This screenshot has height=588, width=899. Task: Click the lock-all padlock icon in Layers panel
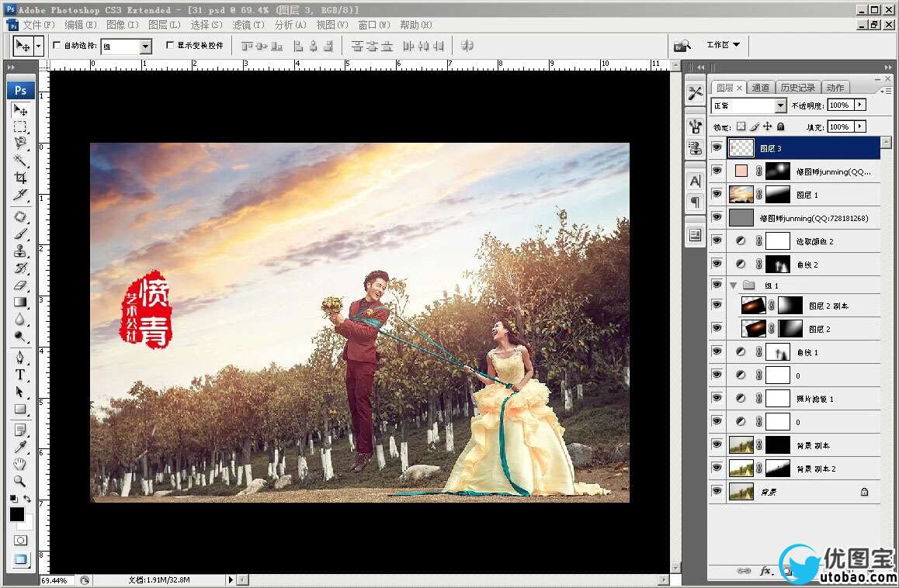tap(781, 126)
